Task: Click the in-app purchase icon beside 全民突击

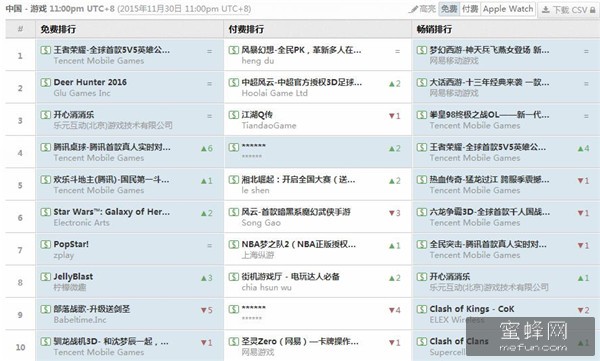Action: (x=422, y=244)
